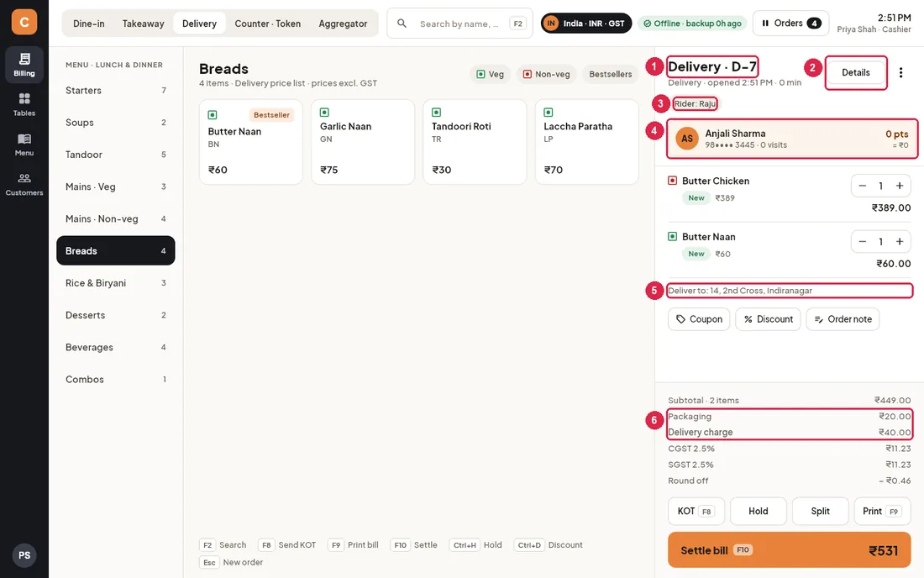This screenshot has height=578, width=924.
Task: Toggle the Veg filter
Action: (x=491, y=74)
